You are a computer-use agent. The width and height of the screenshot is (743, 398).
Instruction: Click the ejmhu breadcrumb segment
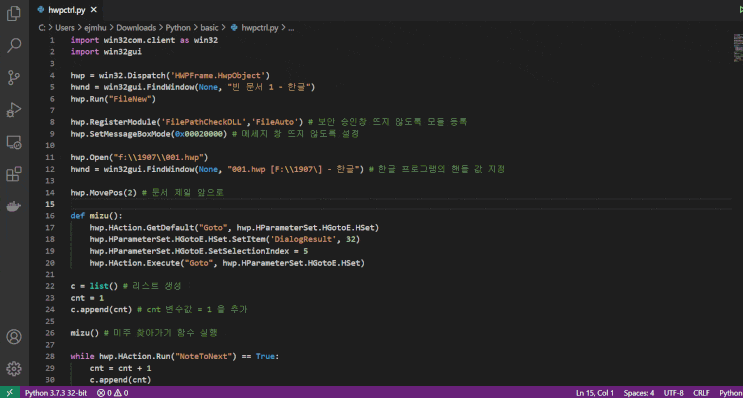[96, 27]
